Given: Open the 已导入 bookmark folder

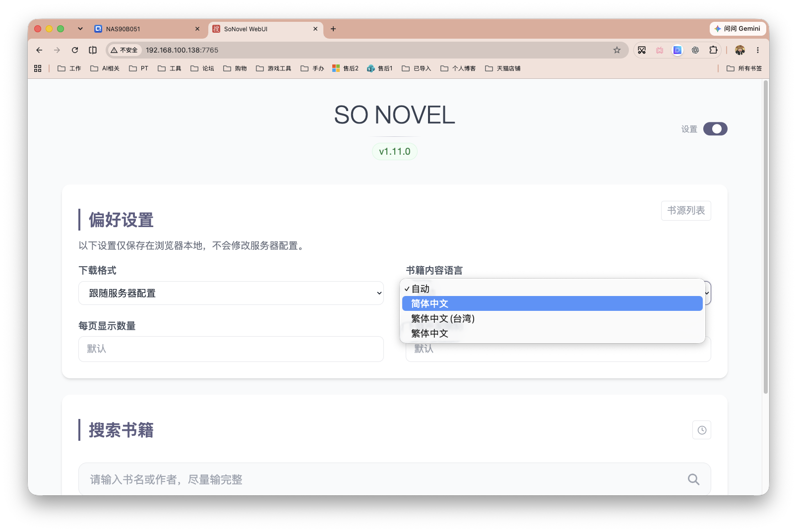Looking at the screenshot, I should pos(416,68).
